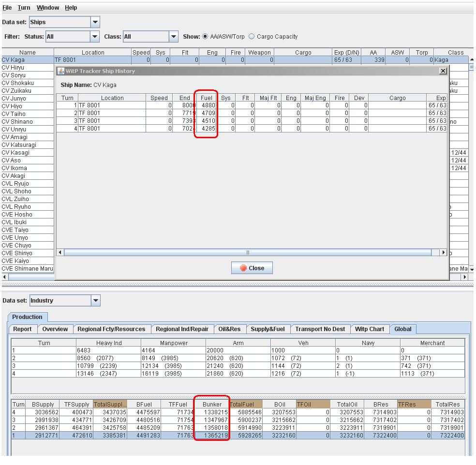Select the CV Kaga row in ships table
The height and width of the screenshot is (465, 476).
pyautogui.click(x=236, y=60)
